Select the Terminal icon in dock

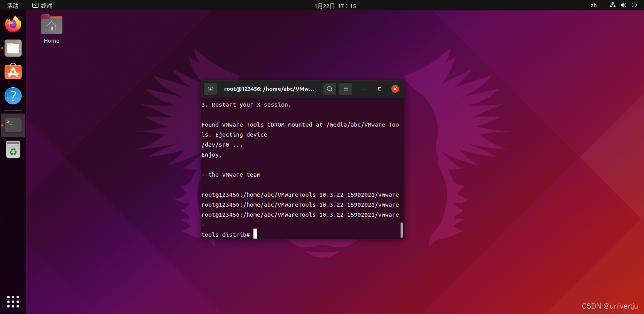13,125
